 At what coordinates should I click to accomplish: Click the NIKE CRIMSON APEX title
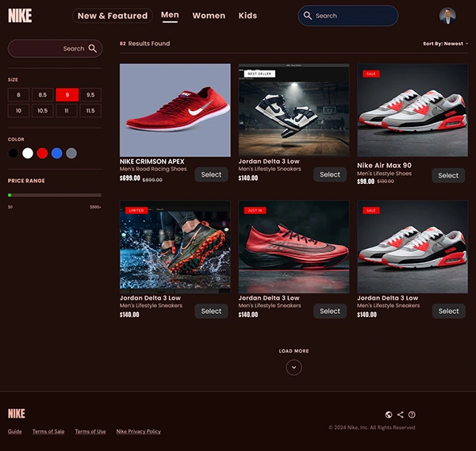coord(152,162)
